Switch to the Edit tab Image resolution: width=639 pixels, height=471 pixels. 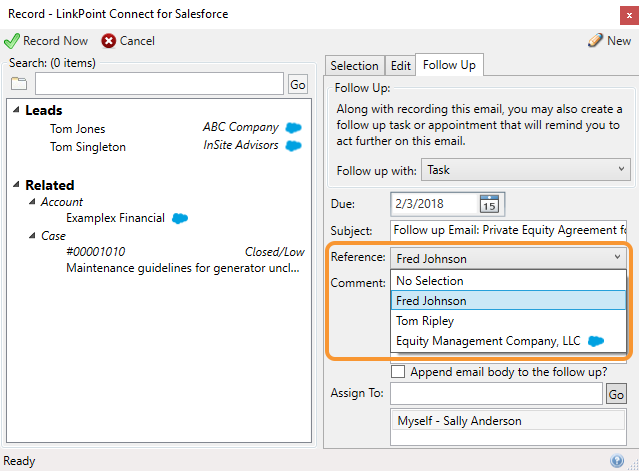coord(401,66)
